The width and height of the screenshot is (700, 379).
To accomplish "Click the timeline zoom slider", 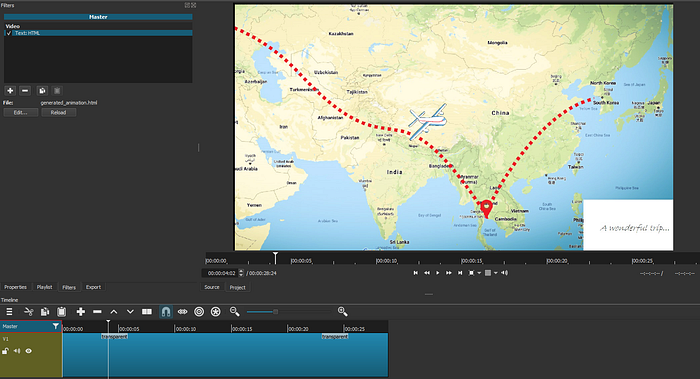I will pos(289,312).
